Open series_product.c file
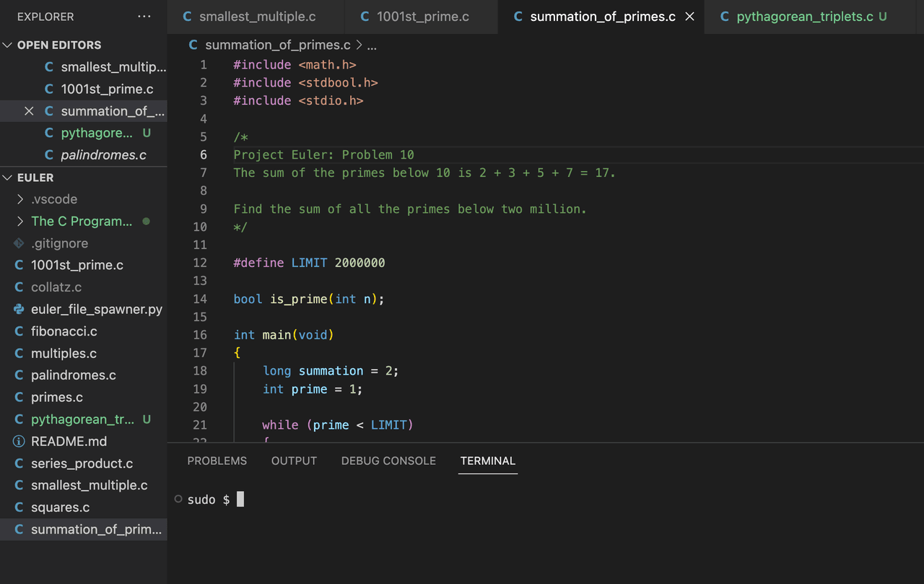Viewport: 924px width, 584px height. (83, 463)
